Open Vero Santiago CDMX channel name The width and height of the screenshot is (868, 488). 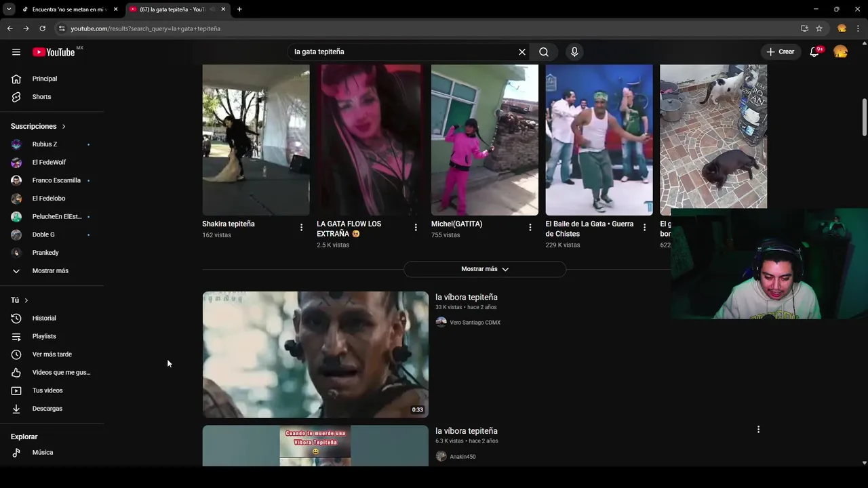475,323
